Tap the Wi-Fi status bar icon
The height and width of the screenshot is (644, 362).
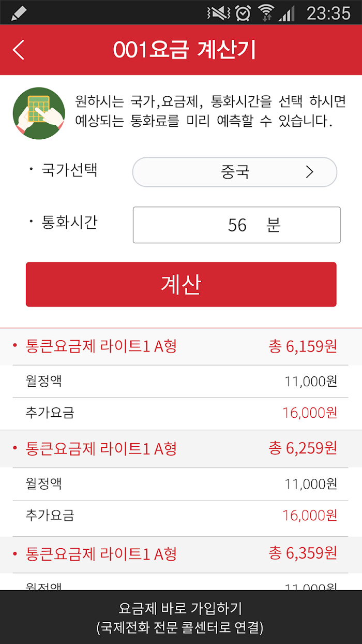[x=266, y=12]
